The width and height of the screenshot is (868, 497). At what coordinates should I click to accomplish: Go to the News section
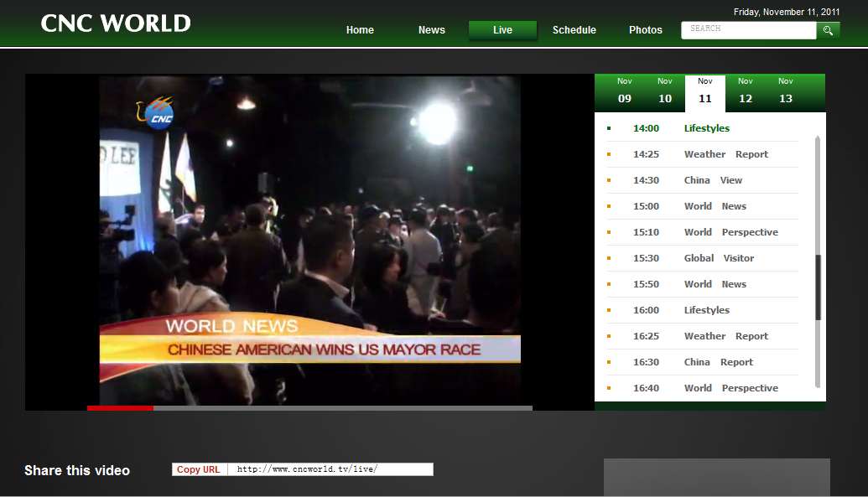point(432,30)
